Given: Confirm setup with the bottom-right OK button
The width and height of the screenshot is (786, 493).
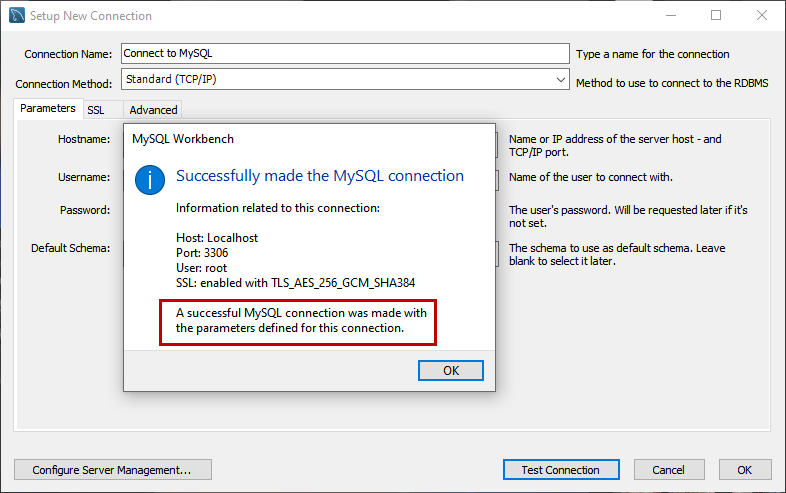Looking at the screenshot, I should (744, 469).
